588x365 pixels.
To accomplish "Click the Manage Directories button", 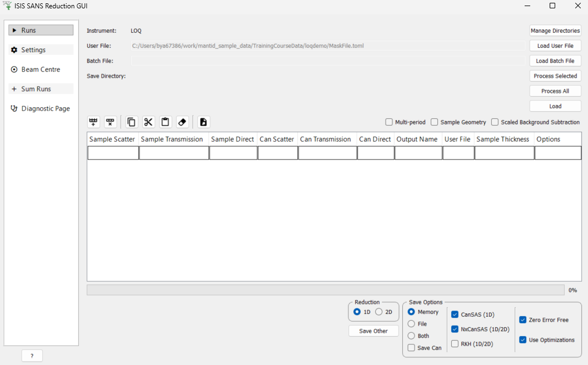I will (555, 31).
